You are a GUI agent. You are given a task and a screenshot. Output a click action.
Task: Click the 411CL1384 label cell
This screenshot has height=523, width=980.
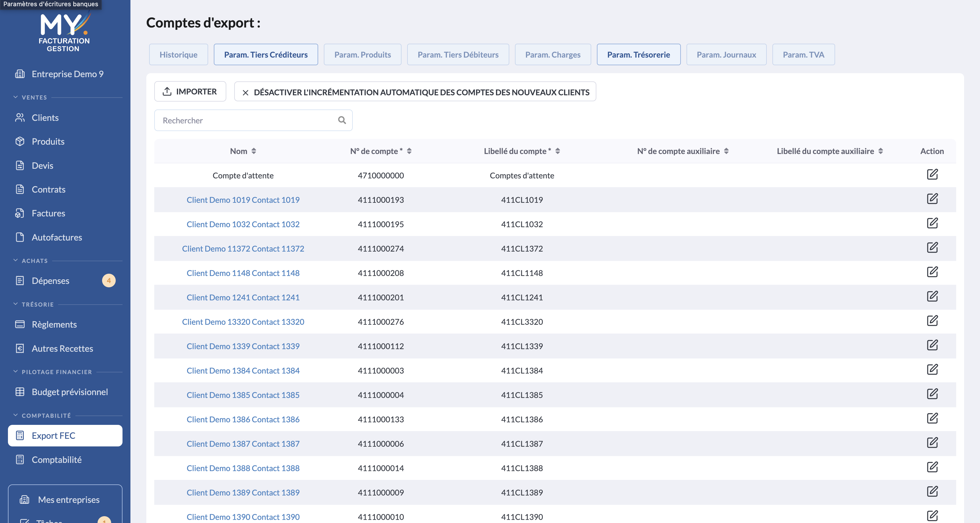click(x=521, y=370)
